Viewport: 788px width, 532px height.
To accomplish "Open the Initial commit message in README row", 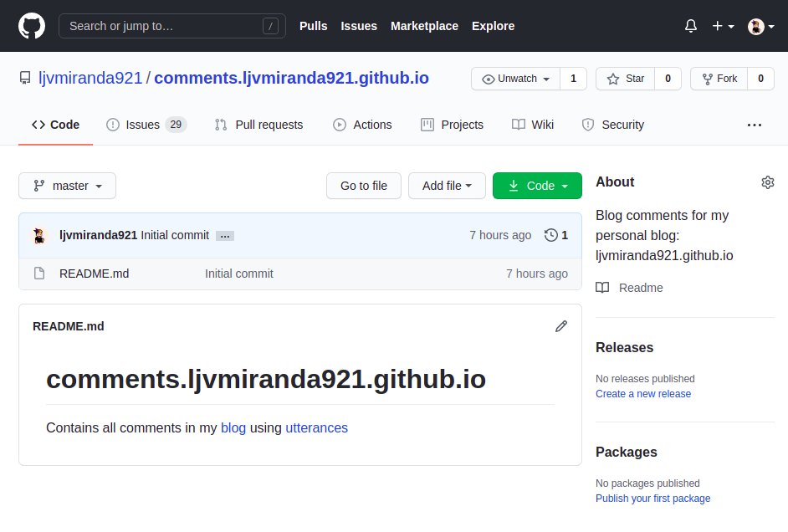I will tap(239, 274).
